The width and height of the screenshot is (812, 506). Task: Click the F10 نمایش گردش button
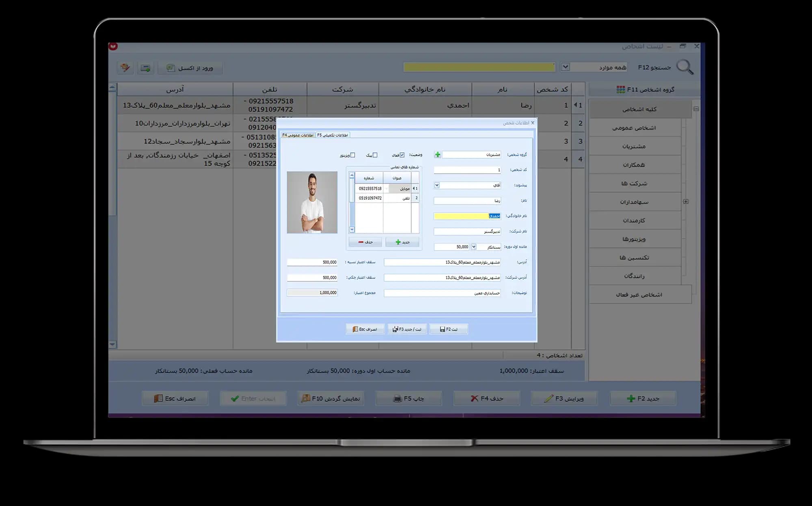(x=330, y=398)
